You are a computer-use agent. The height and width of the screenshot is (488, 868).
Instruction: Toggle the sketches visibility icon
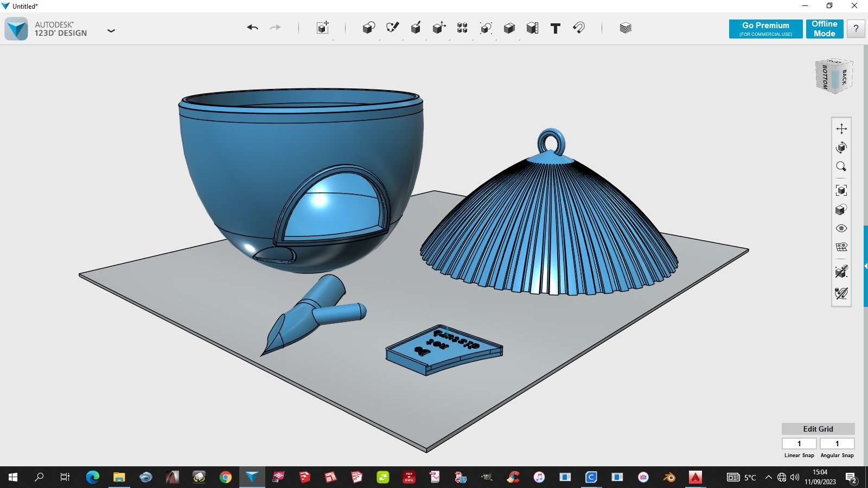tap(841, 293)
